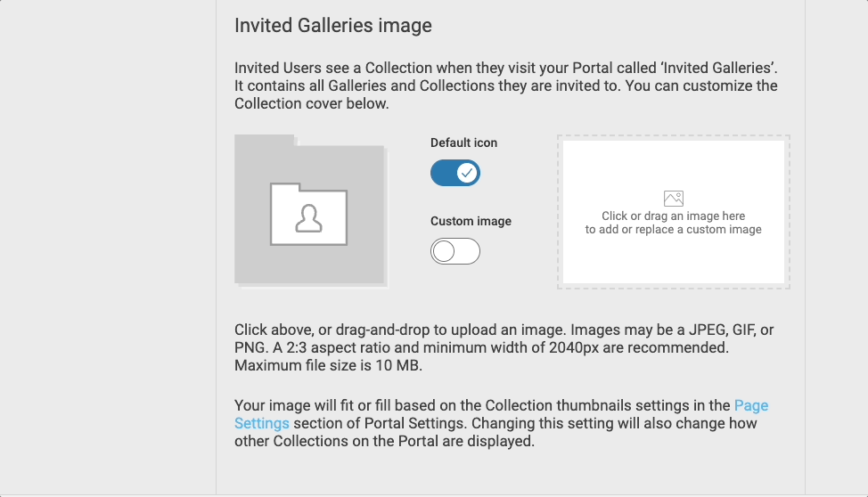This screenshot has height=497, width=868.
Task: Click the person silhouette icon in the folder
Action: 308,217
